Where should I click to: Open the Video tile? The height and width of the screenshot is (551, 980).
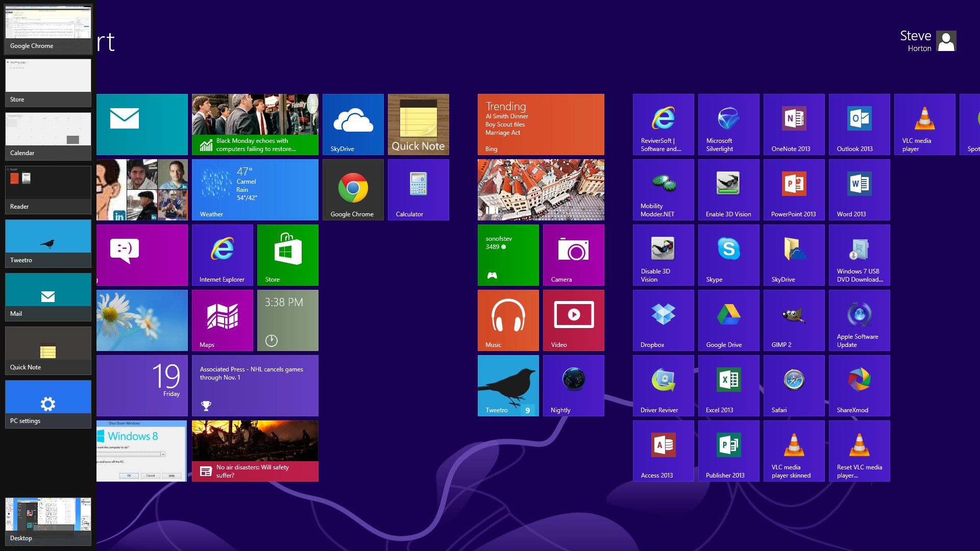[574, 320]
